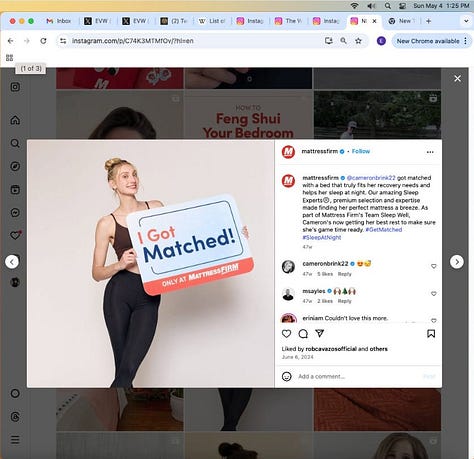The width and height of the screenshot is (474, 459).
Task: Open Control Center in menu bar
Action: pos(402,6)
